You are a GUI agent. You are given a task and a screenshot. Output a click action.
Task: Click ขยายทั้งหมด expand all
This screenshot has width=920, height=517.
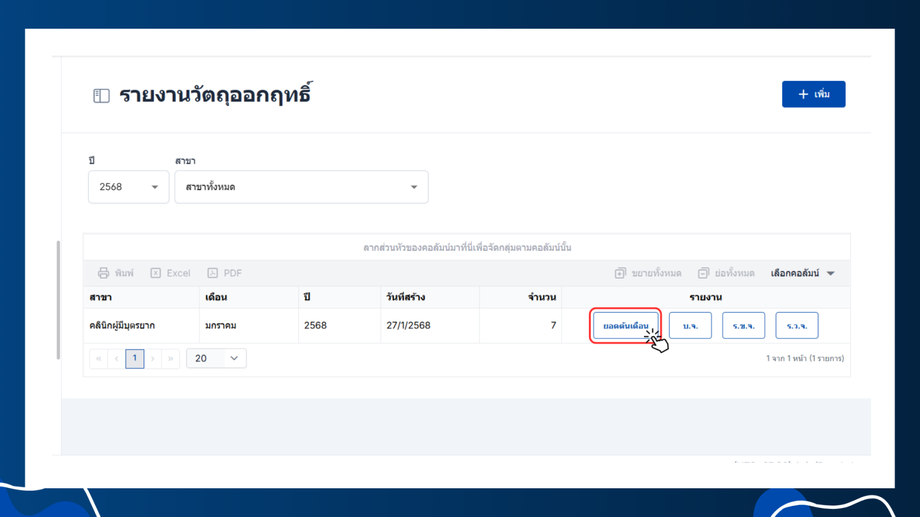648,273
